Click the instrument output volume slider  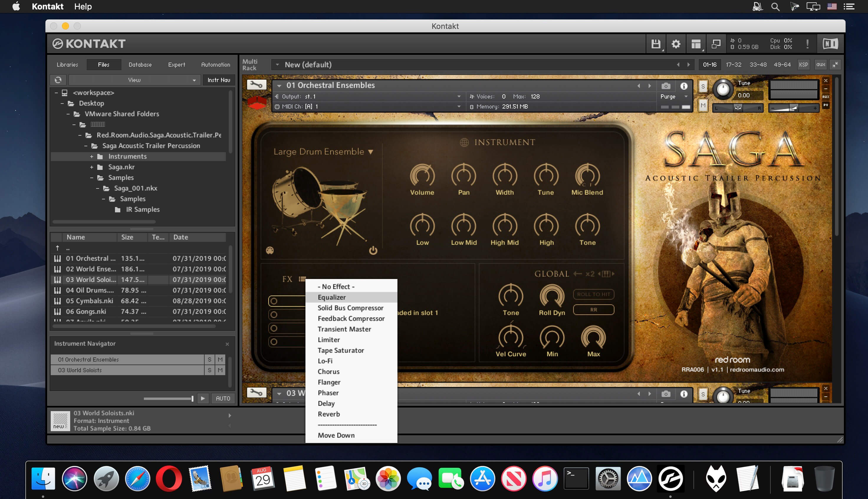point(793,108)
